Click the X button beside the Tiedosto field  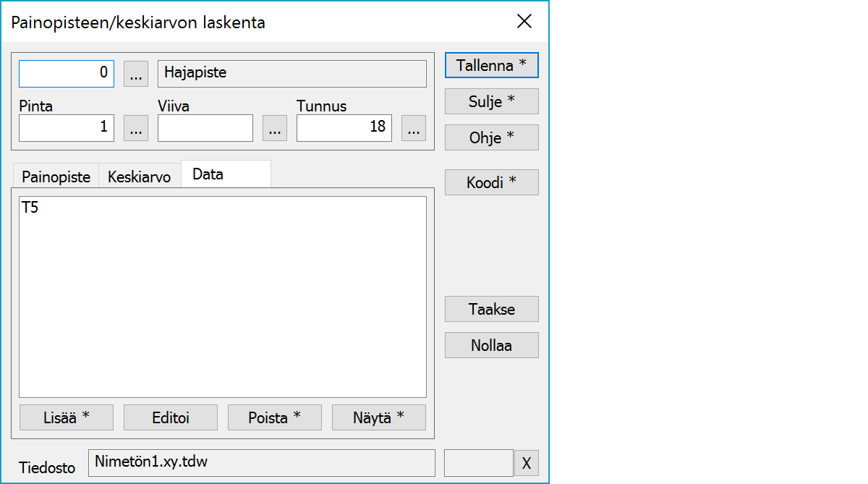tap(526, 463)
